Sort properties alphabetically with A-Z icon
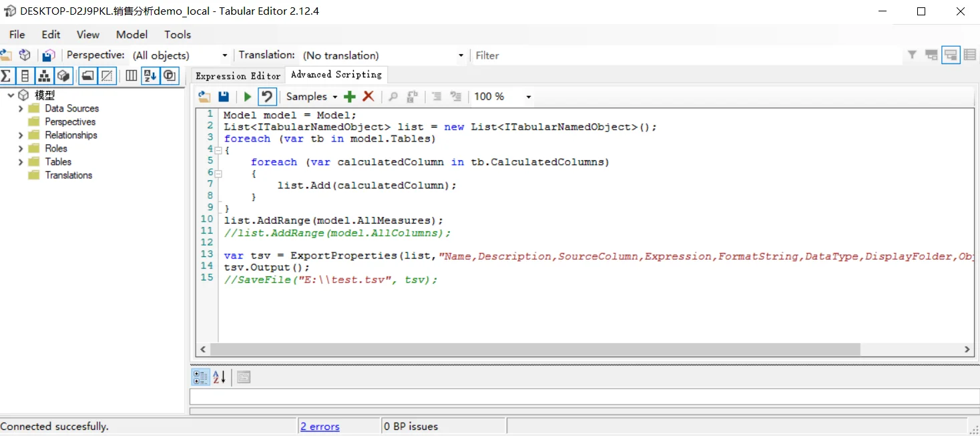This screenshot has height=436, width=980. 220,377
